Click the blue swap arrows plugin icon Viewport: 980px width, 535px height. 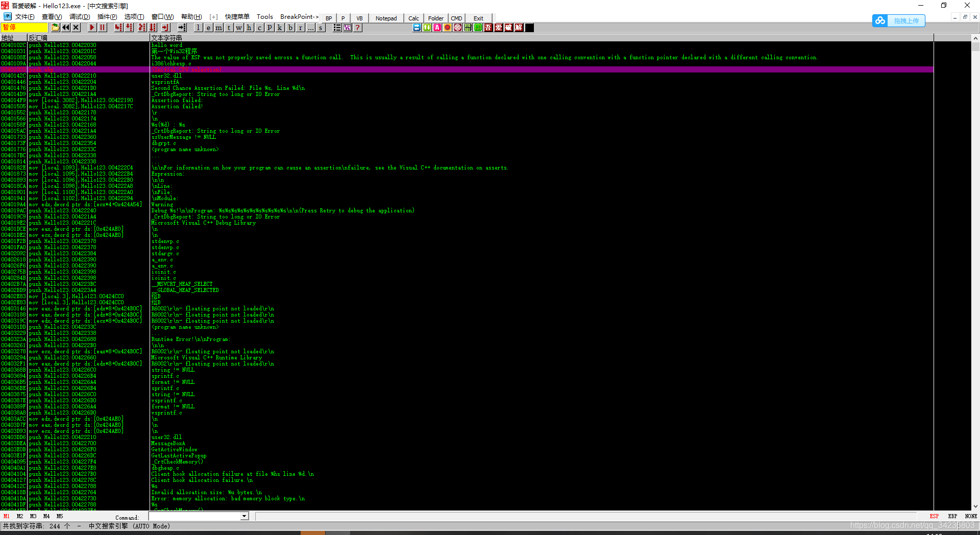pyautogui.click(x=417, y=28)
